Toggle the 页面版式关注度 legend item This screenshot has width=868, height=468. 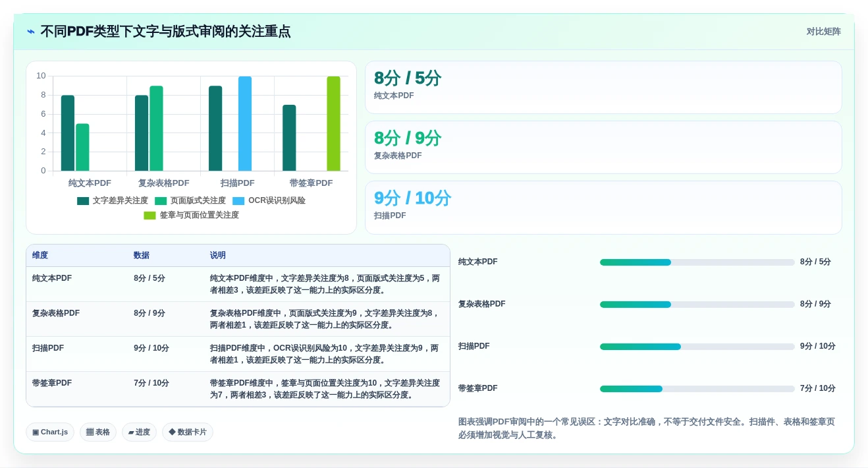tap(190, 201)
